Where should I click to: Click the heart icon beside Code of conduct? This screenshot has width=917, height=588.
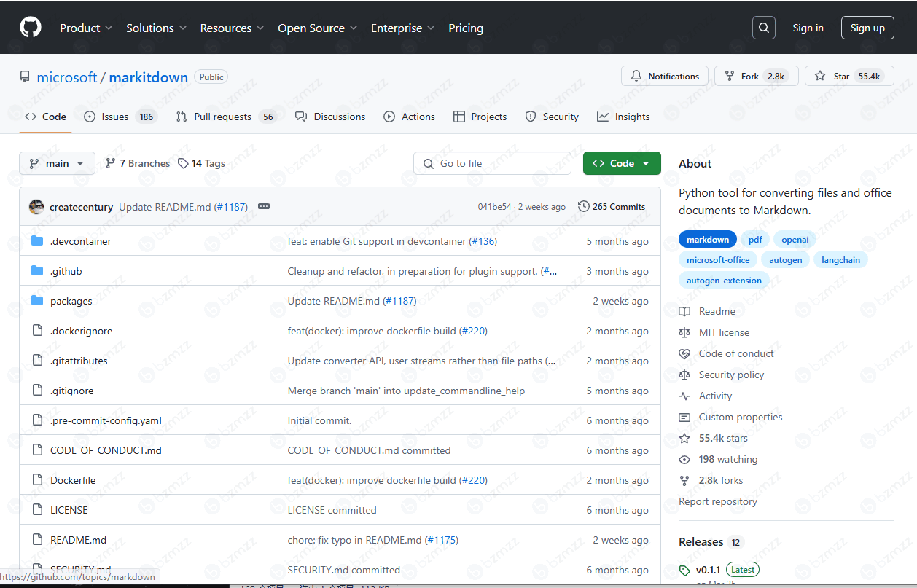click(684, 353)
